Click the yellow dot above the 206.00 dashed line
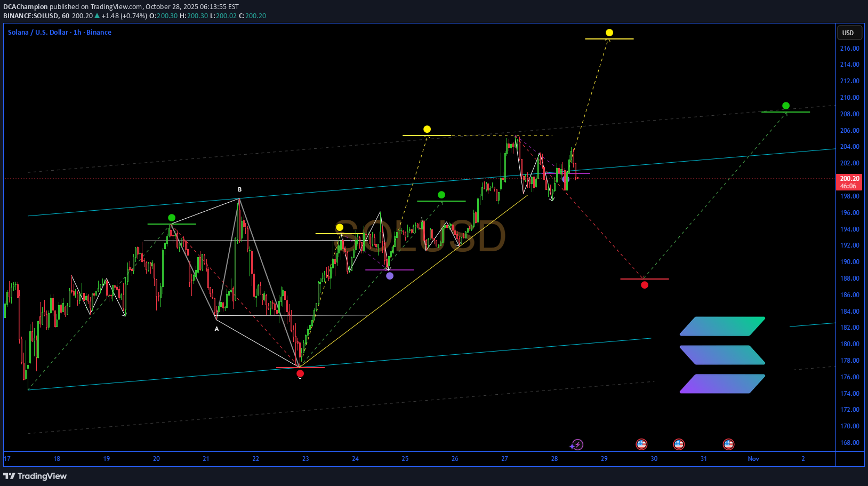The image size is (868, 486). coord(427,130)
